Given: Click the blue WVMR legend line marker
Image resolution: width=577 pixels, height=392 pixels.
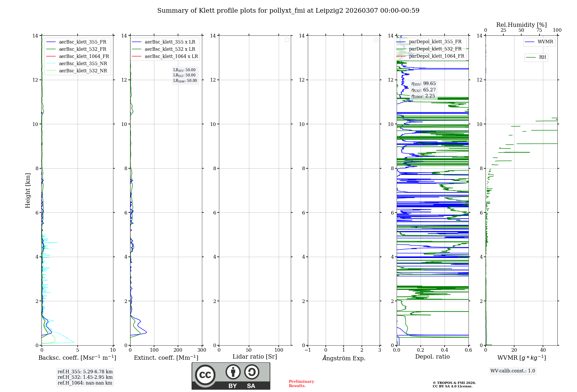Looking at the screenshot, I should click(x=530, y=42).
